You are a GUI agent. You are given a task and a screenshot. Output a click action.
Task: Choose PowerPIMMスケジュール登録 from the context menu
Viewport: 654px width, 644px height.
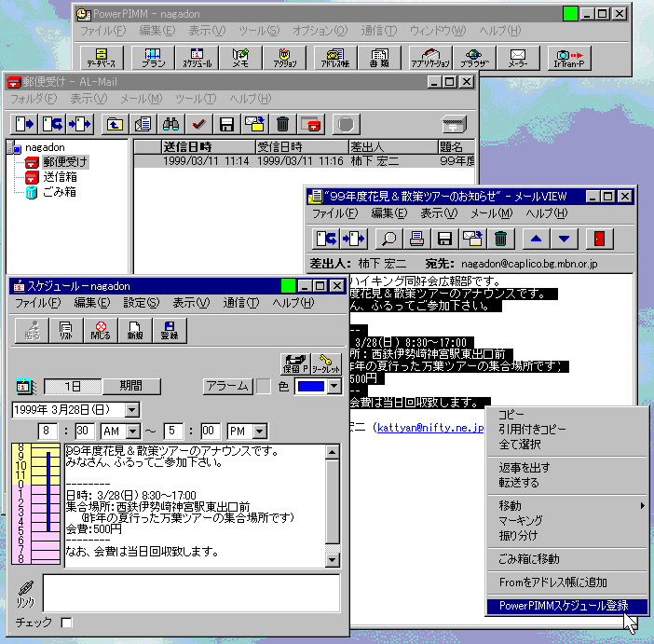pos(565,606)
